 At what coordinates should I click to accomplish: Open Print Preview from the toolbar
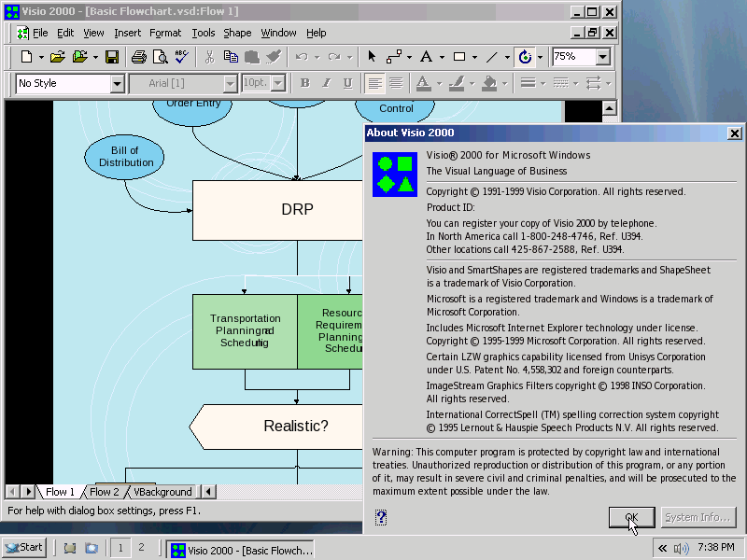[x=160, y=57]
